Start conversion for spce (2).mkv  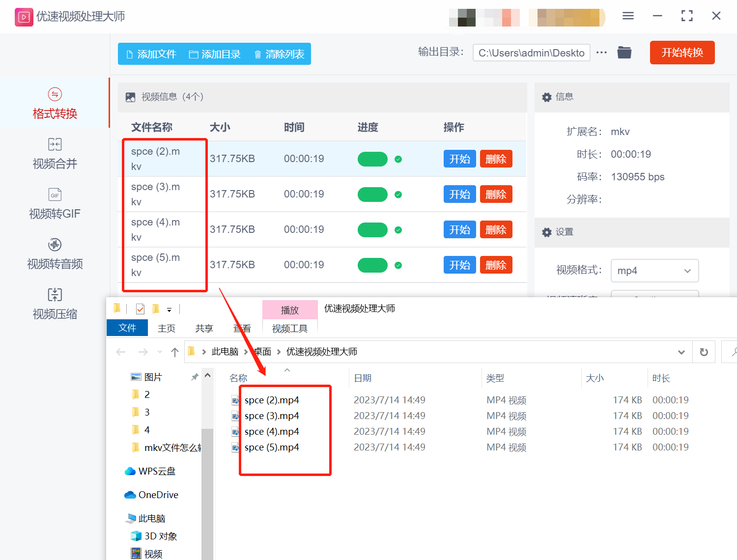(459, 159)
